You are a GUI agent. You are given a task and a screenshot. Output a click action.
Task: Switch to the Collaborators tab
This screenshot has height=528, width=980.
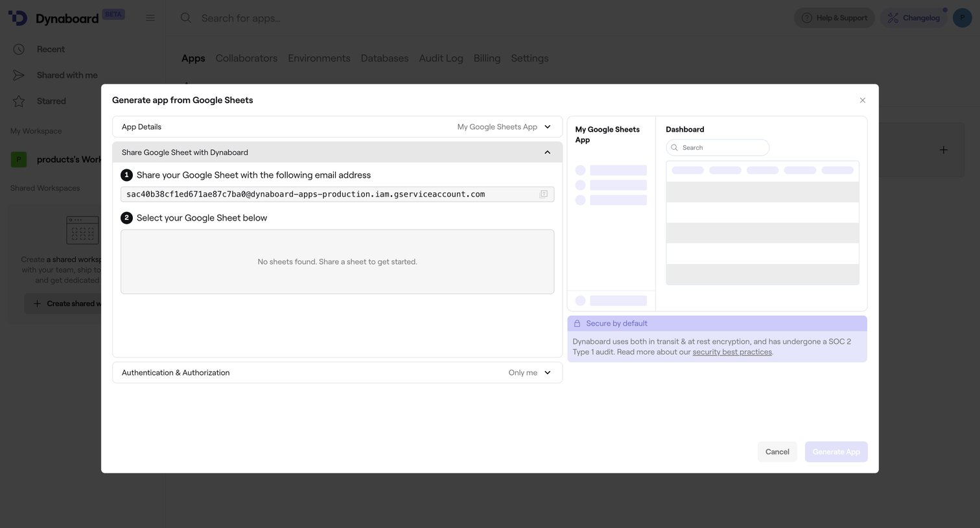(x=246, y=58)
